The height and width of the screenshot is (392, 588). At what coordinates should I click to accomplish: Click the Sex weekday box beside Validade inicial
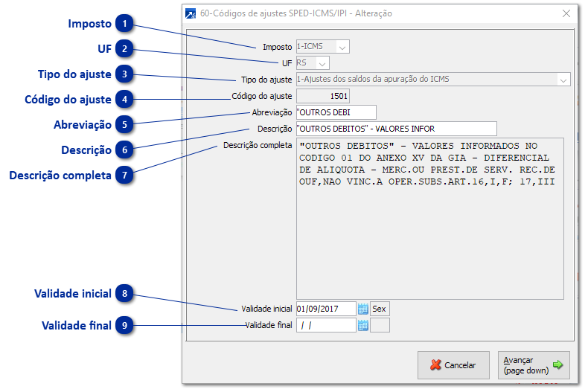(380, 309)
